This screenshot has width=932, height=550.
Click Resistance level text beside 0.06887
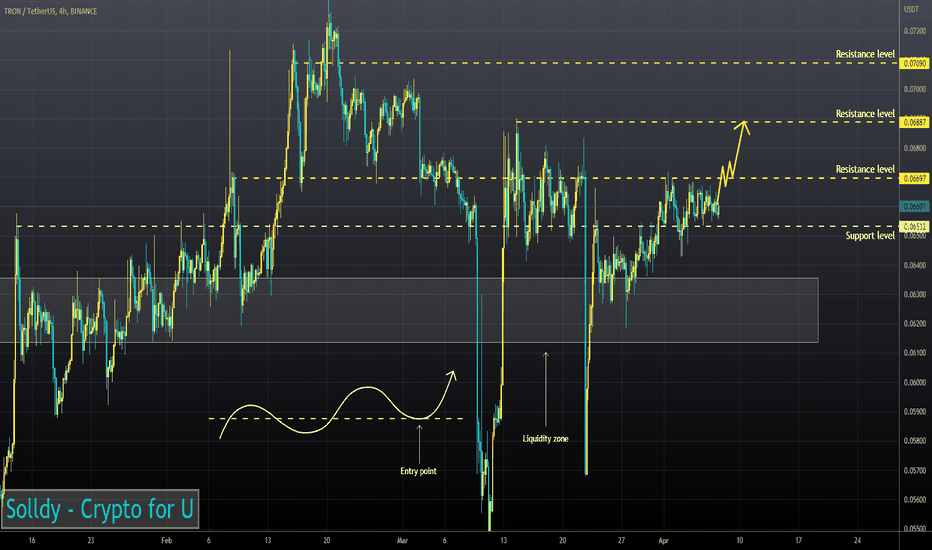pos(865,114)
